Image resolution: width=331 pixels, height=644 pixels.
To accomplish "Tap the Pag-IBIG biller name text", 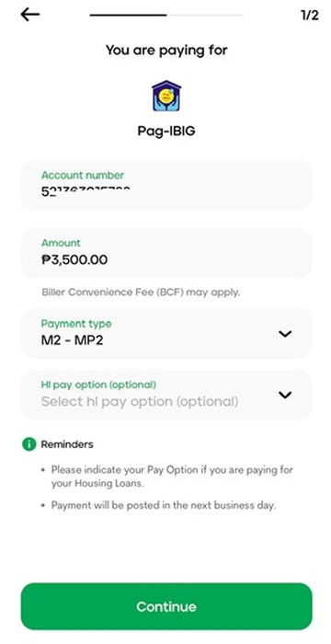I will pyautogui.click(x=166, y=131).
